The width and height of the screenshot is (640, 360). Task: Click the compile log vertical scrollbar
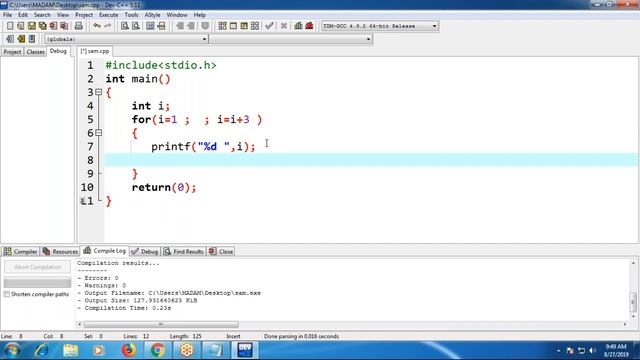[633, 302]
